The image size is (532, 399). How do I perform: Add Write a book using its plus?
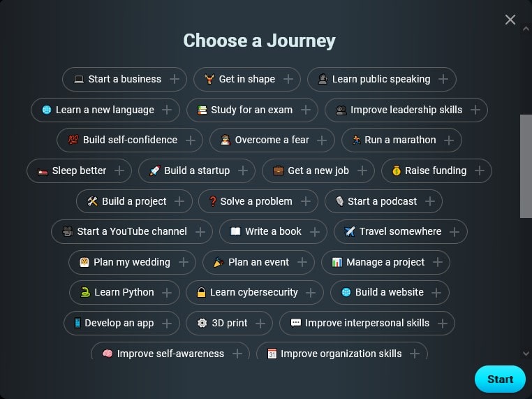tap(315, 232)
